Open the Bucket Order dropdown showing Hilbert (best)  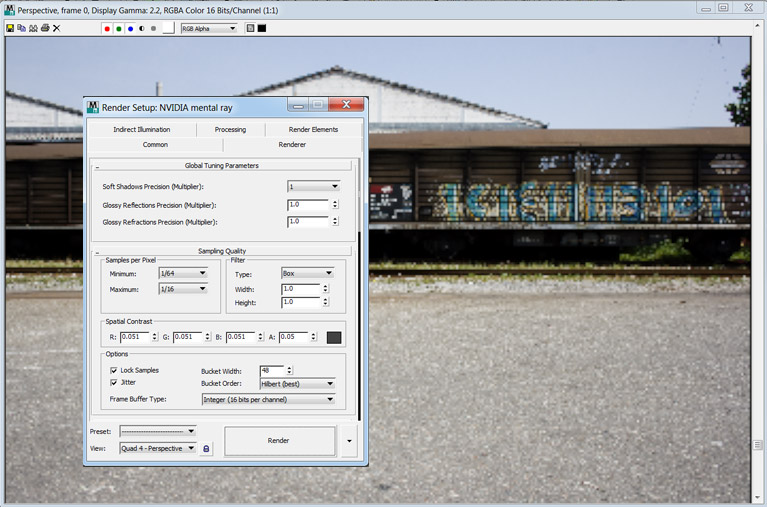(x=297, y=384)
